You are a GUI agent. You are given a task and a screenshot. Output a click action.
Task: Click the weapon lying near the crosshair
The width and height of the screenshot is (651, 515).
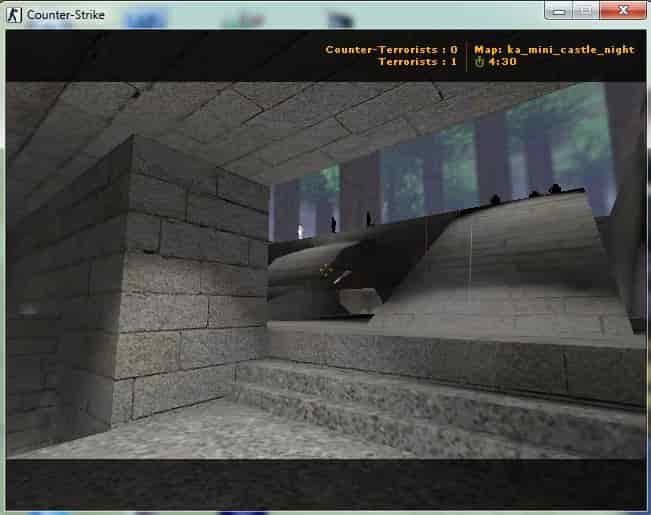point(342,277)
